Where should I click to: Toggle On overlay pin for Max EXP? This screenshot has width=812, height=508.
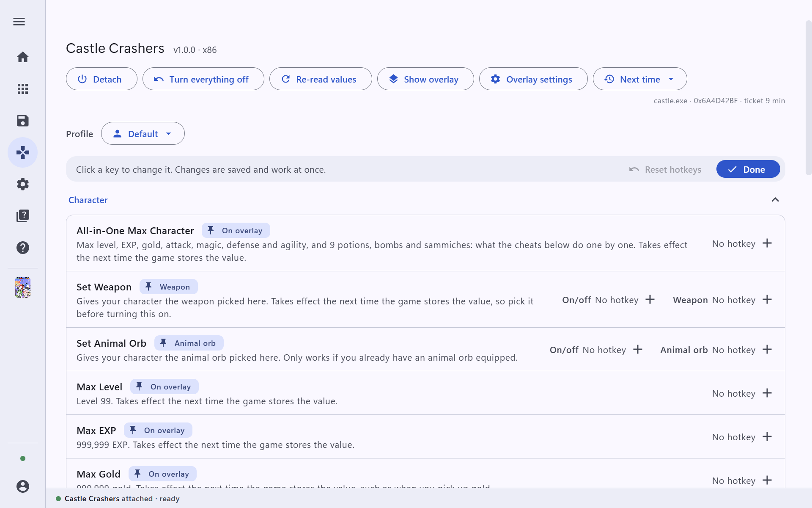coord(158,431)
